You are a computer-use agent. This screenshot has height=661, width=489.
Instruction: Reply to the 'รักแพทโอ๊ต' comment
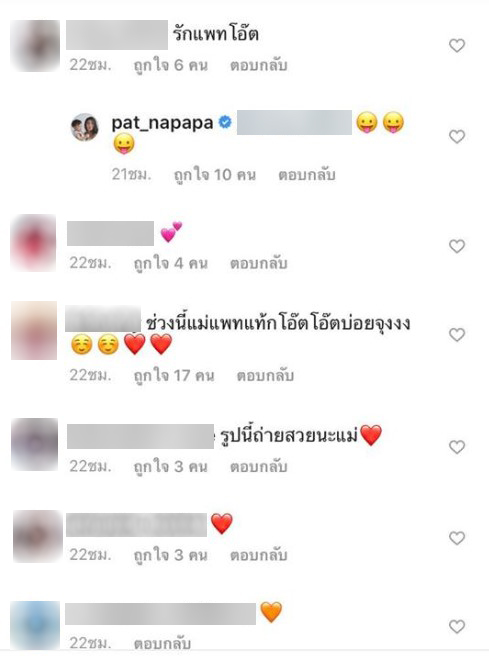[x=258, y=65]
